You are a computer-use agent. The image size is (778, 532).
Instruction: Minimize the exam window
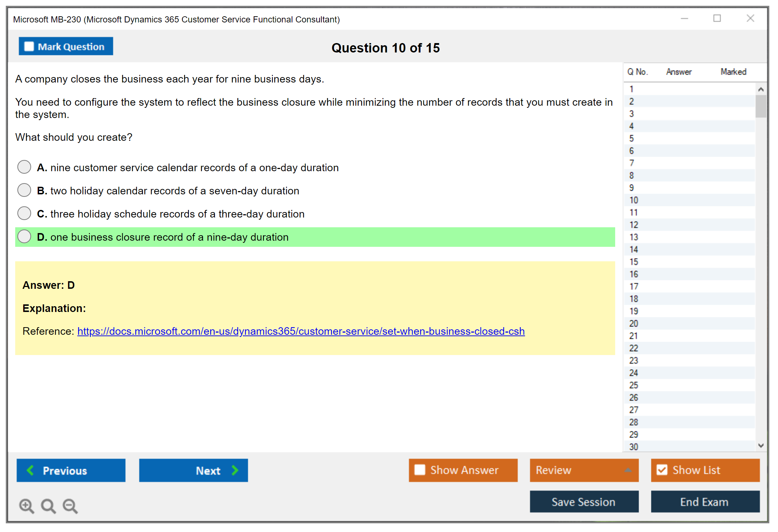[684, 18]
